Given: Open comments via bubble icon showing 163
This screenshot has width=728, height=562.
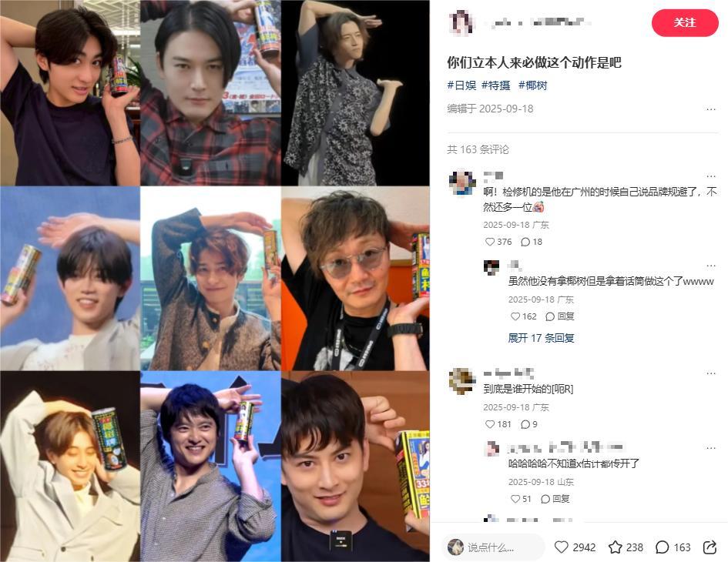Looking at the screenshot, I should point(662,547).
